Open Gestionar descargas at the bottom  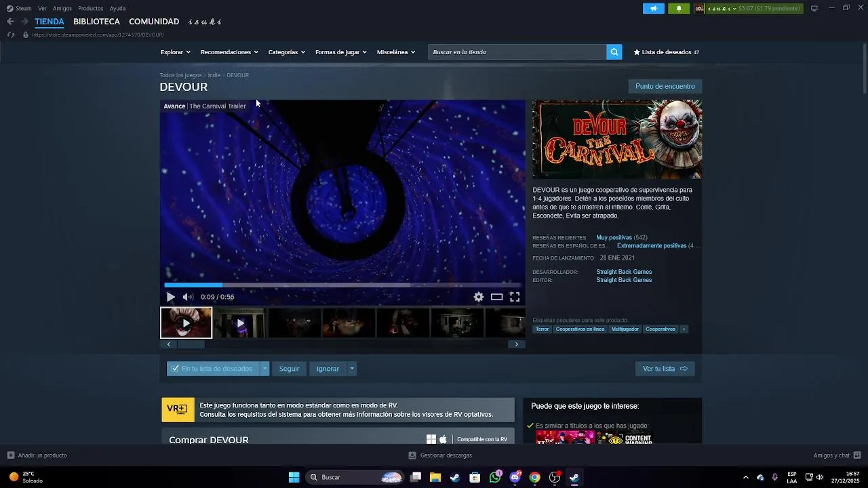point(440,455)
